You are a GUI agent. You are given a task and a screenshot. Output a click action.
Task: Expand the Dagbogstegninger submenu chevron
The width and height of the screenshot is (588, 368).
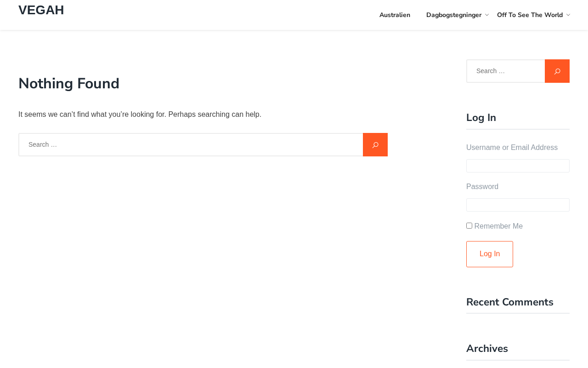tap(487, 15)
